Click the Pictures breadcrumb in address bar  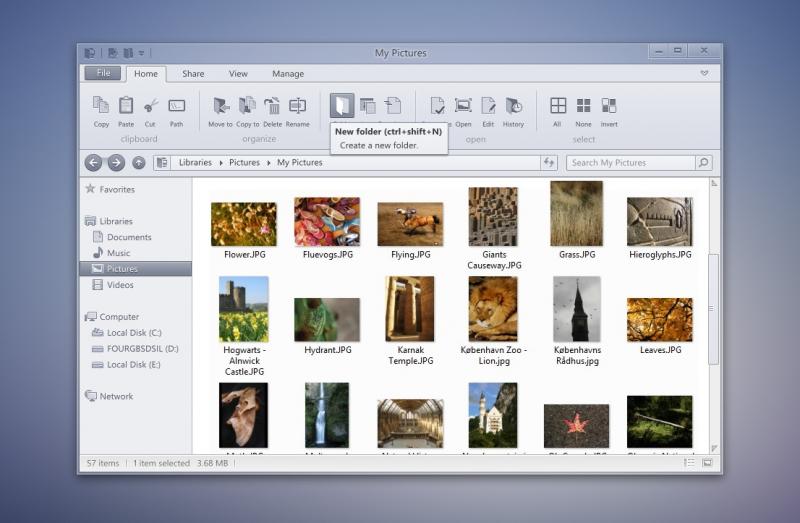pyautogui.click(x=244, y=162)
